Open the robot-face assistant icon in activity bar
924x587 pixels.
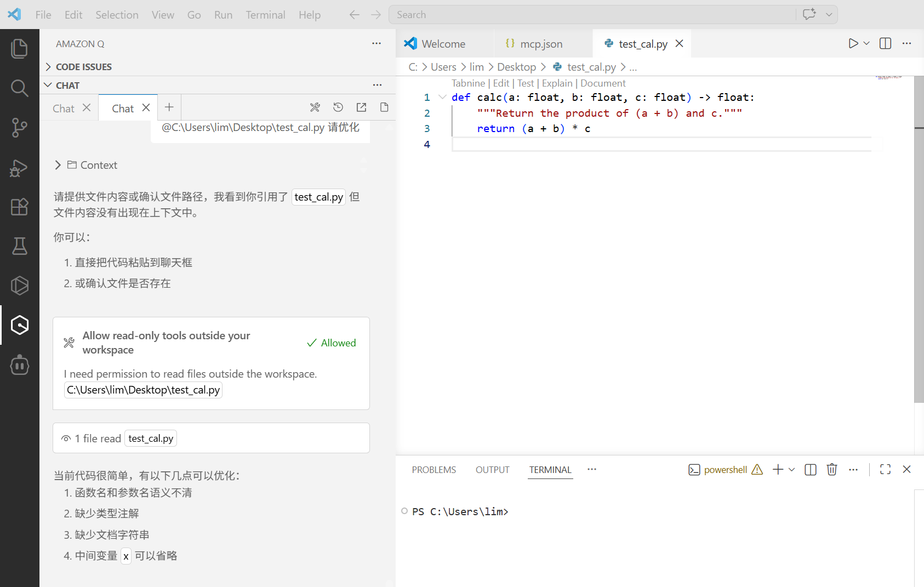point(20,364)
